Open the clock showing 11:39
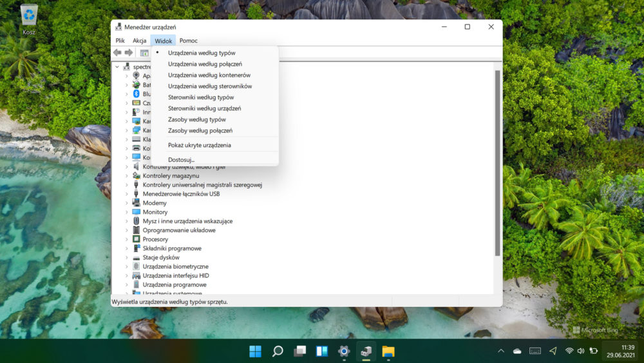The height and width of the screenshot is (363, 644). coord(621,351)
